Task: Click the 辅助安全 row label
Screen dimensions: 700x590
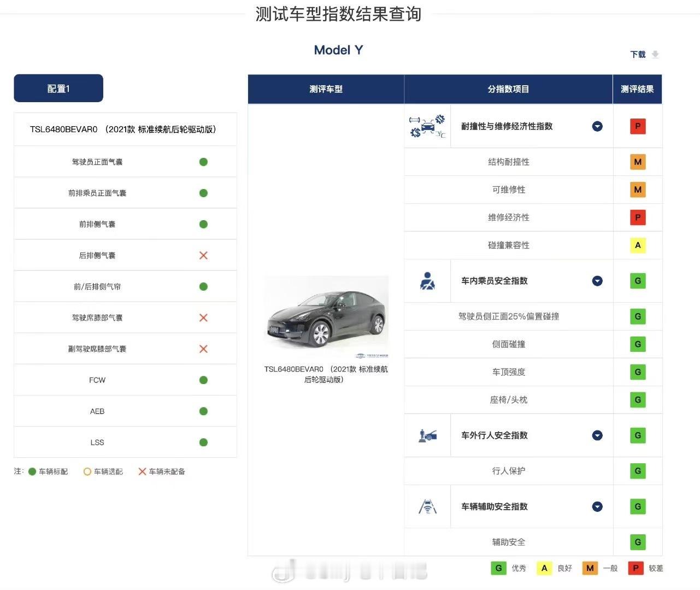Action: pyautogui.click(x=509, y=542)
